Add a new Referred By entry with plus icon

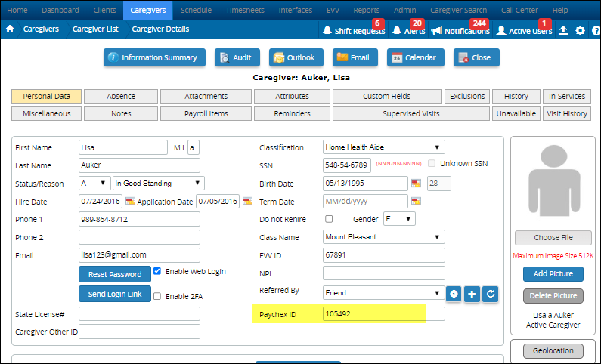pyautogui.click(x=472, y=294)
